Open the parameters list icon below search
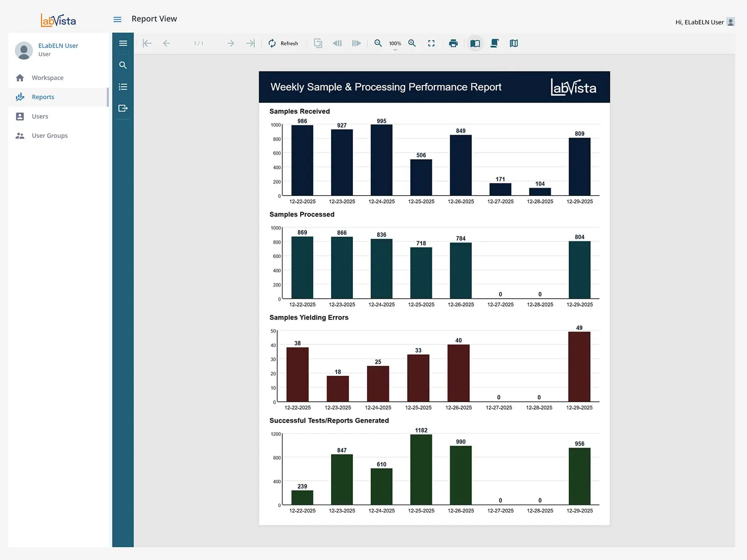Image resolution: width=747 pixels, height=560 pixels. [x=123, y=87]
